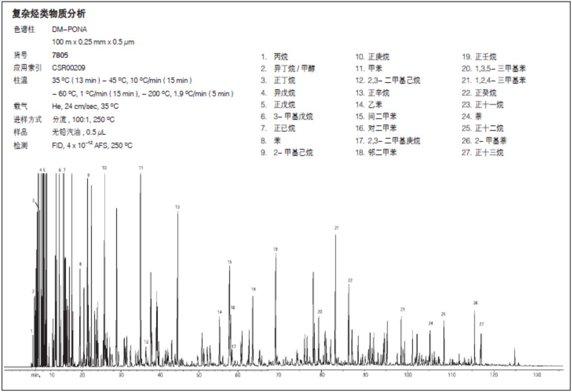This screenshot has width=572, height=392.
Task: Click peak label 15 on the chromatogram
Action: click(229, 262)
